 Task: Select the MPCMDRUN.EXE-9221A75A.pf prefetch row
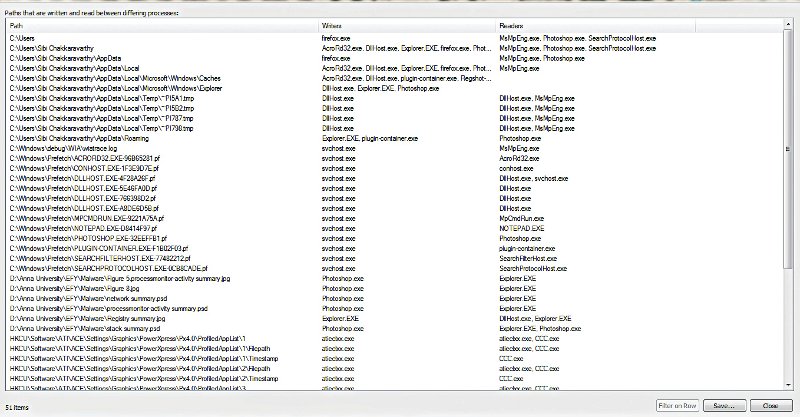tap(394, 218)
